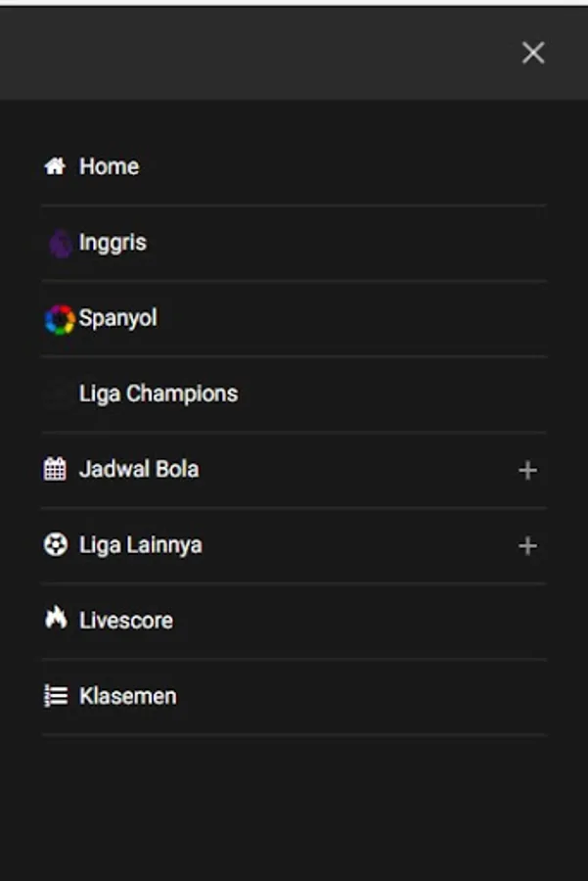Click the colorful Spanyol league logo
588x881 pixels.
point(59,319)
